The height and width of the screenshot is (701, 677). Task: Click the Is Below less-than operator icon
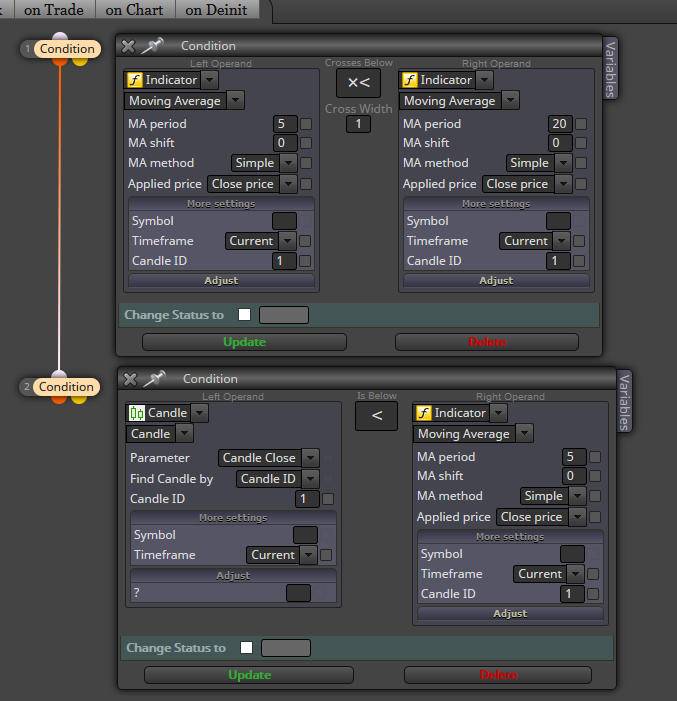[x=377, y=416]
